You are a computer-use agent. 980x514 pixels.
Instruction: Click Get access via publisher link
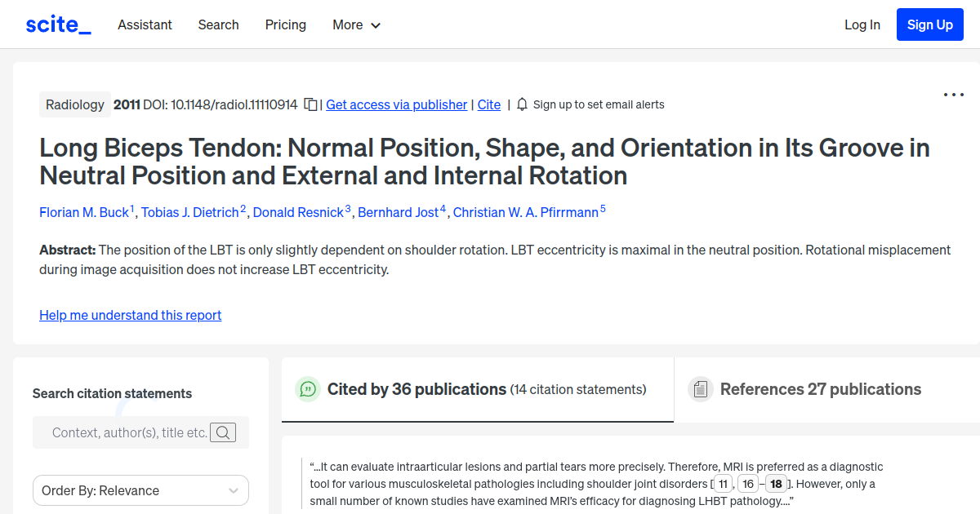click(396, 104)
